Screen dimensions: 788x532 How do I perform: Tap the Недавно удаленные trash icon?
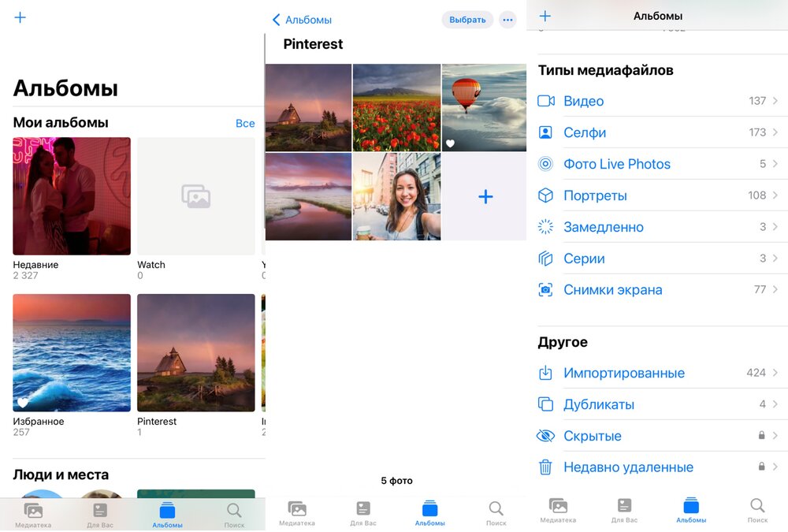(x=546, y=467)
